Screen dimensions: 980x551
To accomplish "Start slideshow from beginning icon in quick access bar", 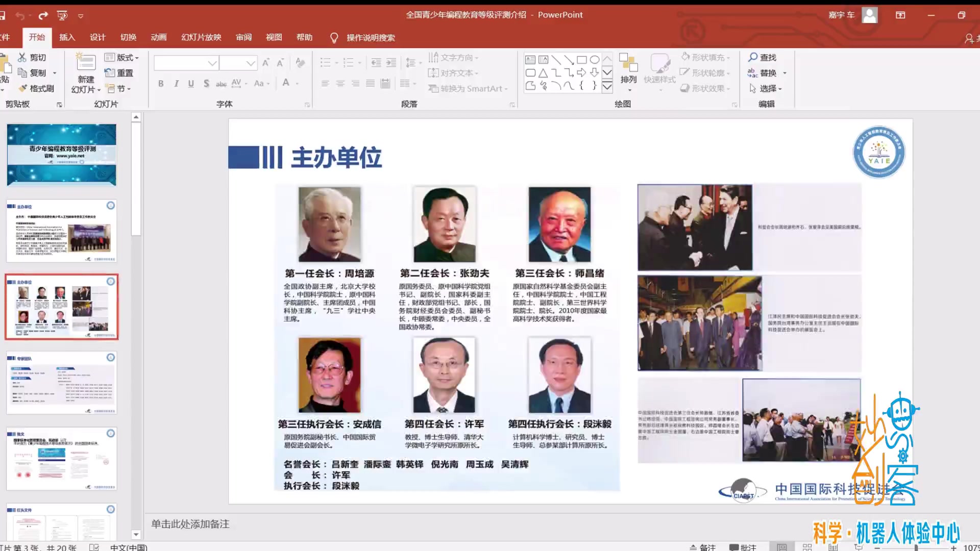I will point(62,16).
